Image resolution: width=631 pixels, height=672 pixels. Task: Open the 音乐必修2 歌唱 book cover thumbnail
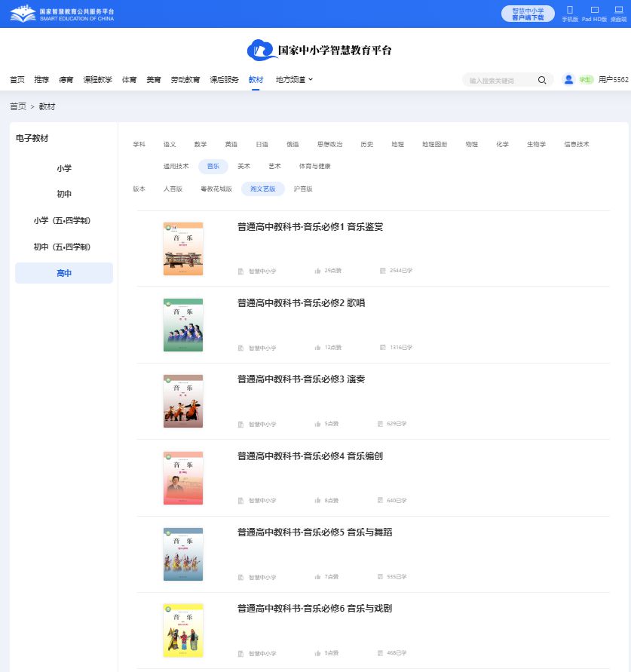click(183, 325)
